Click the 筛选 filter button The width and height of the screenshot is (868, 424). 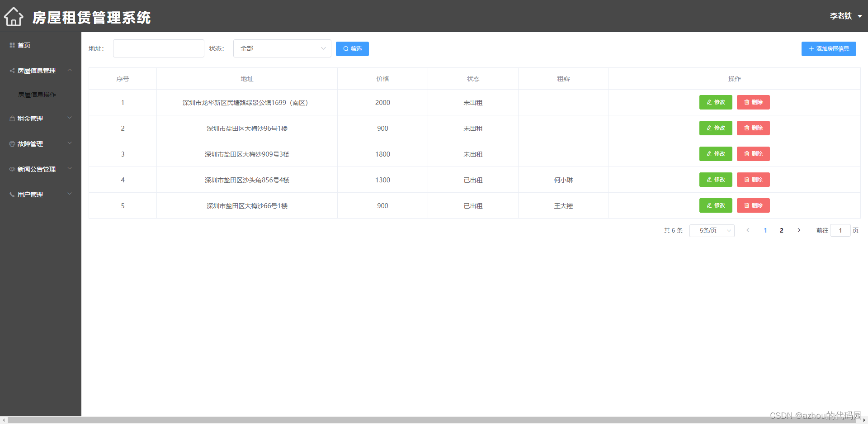352,49
